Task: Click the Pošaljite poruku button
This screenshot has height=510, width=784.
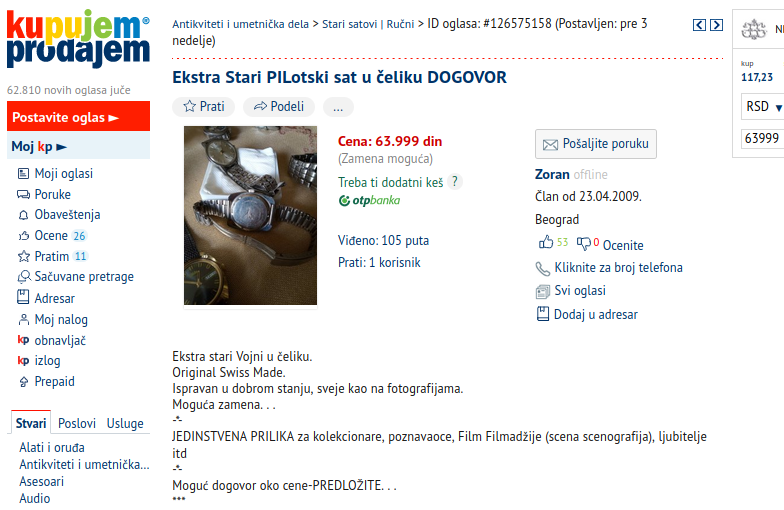Action: click(x=596, y=144)
